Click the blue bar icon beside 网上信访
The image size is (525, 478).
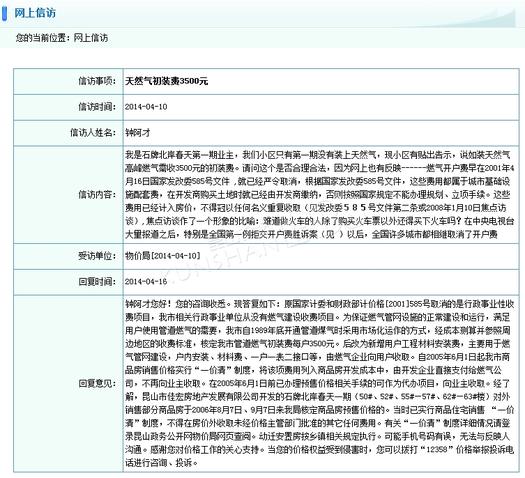click(4, 13)
